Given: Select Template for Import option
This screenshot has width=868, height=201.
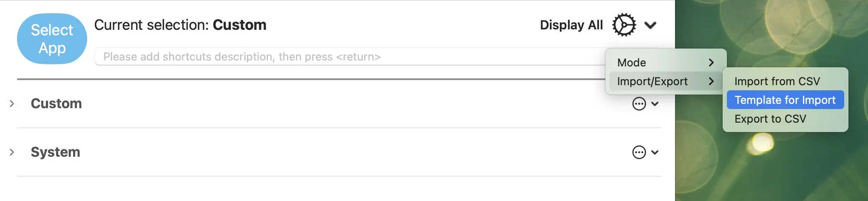Looking at the screenshot, I should [785, 100].
